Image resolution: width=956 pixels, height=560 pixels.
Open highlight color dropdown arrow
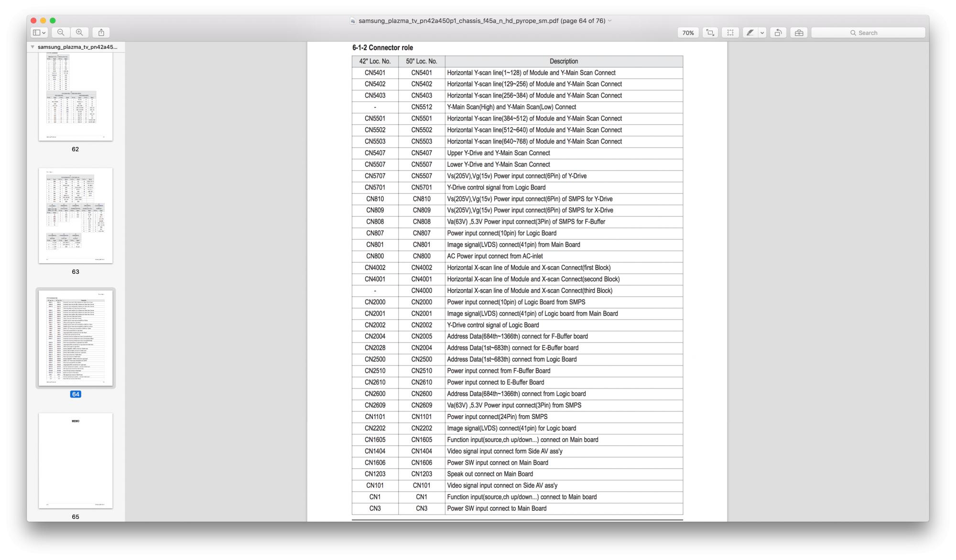click(762, 32)
